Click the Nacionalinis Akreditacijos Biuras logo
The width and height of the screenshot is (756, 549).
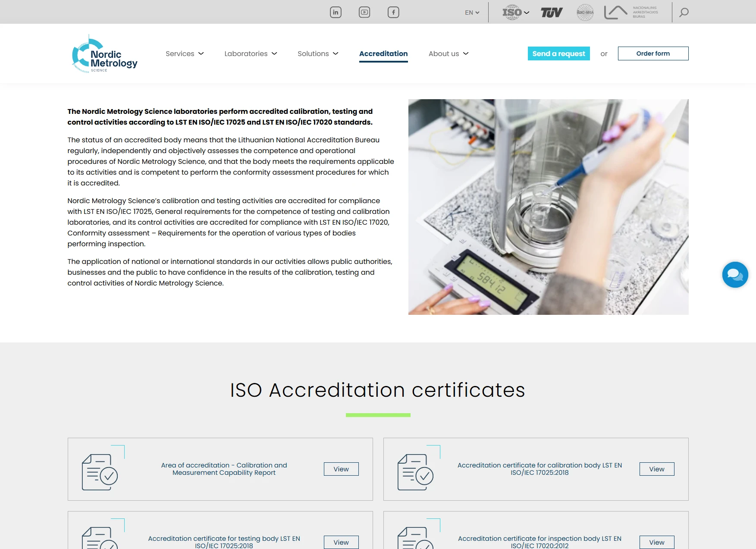[631, 13]
